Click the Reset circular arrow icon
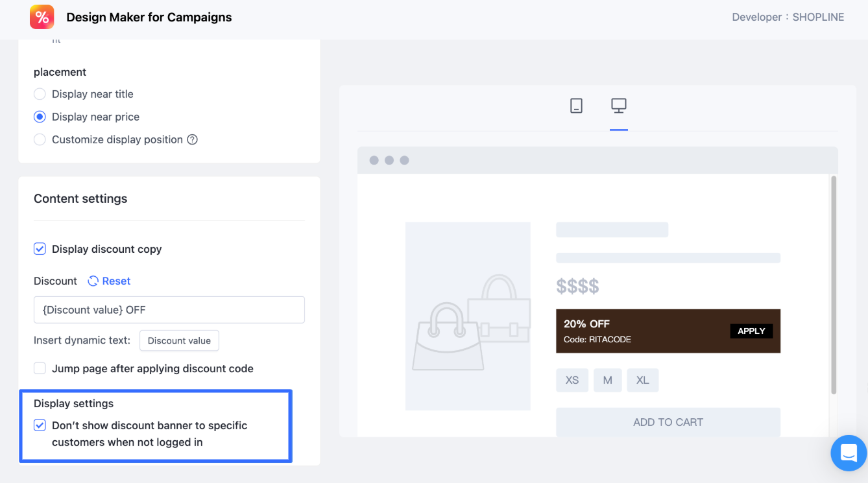Viewport: 868px width, 483px height. pyautogui.click(x=93, y=281)
